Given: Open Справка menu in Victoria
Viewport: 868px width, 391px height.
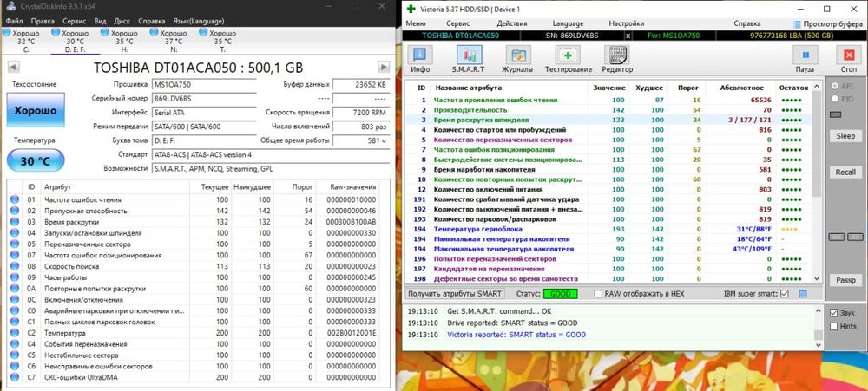Looking at the screenshot, I should coord(747,23).
